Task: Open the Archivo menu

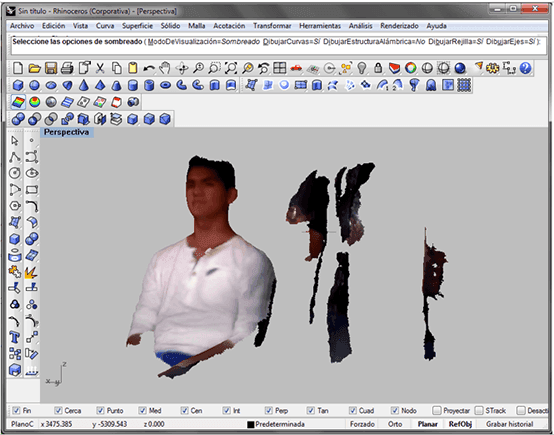Action: click(x=22, y=26)
